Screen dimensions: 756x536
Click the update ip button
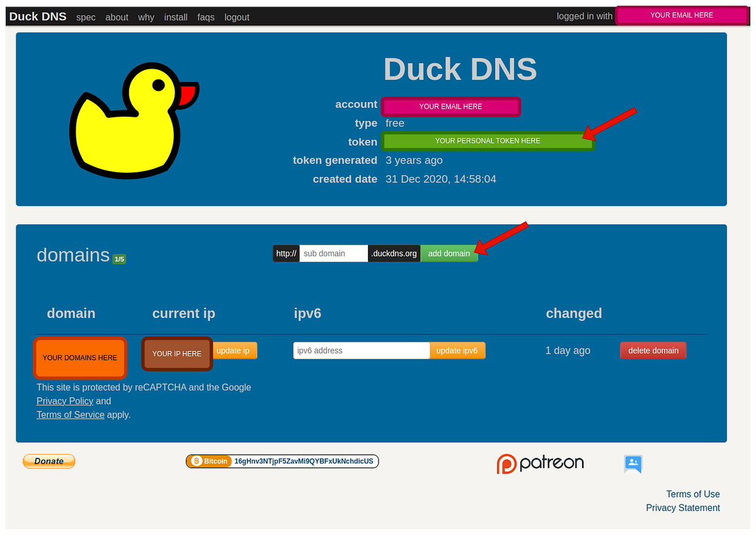click(234, 350)
